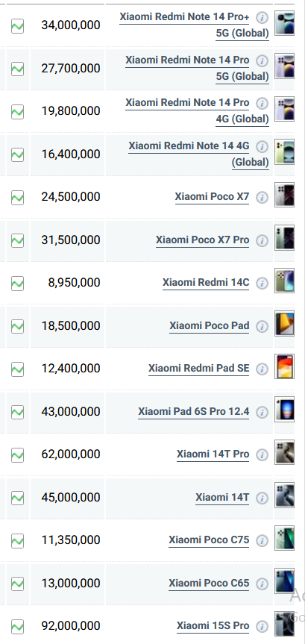The height and width of the screenshot is (644, 305).
Task: Show info for Xiaomi Redmi Note 14 Pro+ 5G
Action: (x=262, y=18)
